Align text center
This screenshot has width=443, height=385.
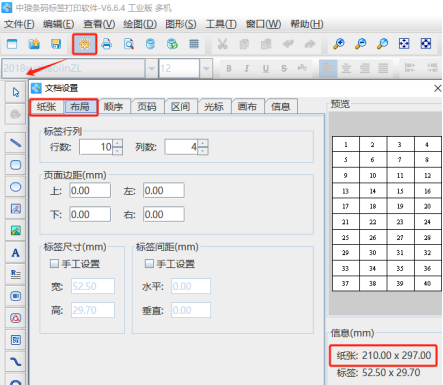[x=346, y=69]
